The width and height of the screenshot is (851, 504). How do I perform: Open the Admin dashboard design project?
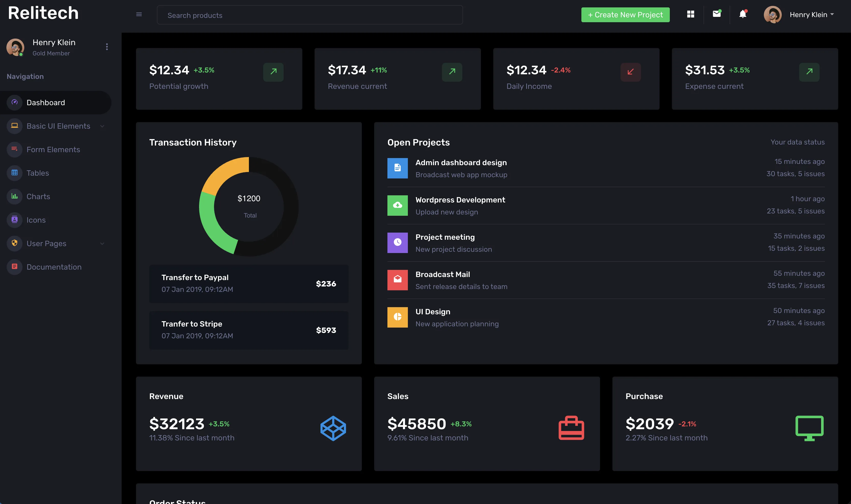tap(461, 162)
